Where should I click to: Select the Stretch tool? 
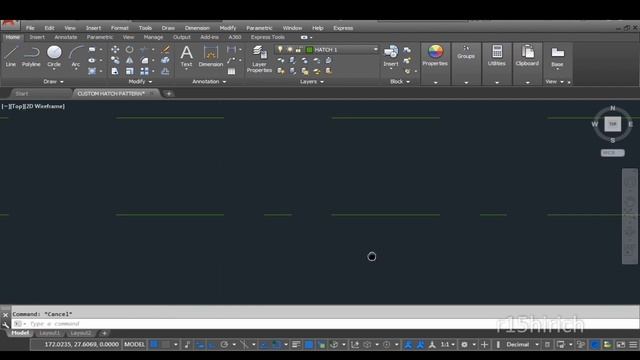point(115,71)
